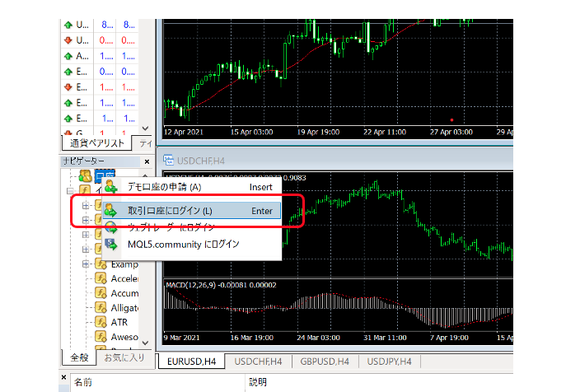Click the USDCHF,H4 chart window title icon

coord(168,160)
